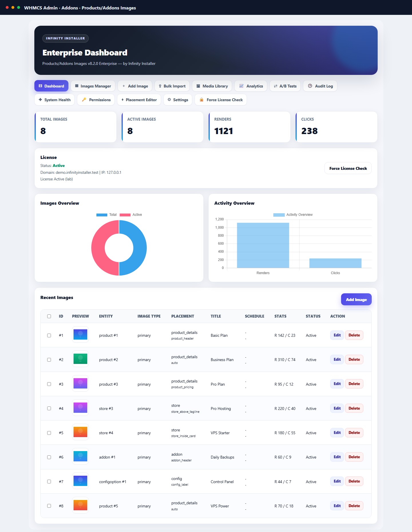Image resolution: width=412 pixels, height=532 pixels.
Task: Toggle the select-all checkbox in table header
Action: pos(49,316)
